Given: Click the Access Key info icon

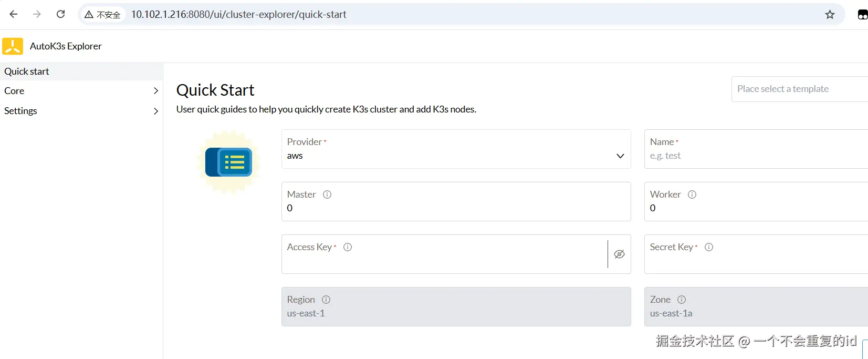Looking at the screenshot, I should pyautogui.click(x=348, y=247).
